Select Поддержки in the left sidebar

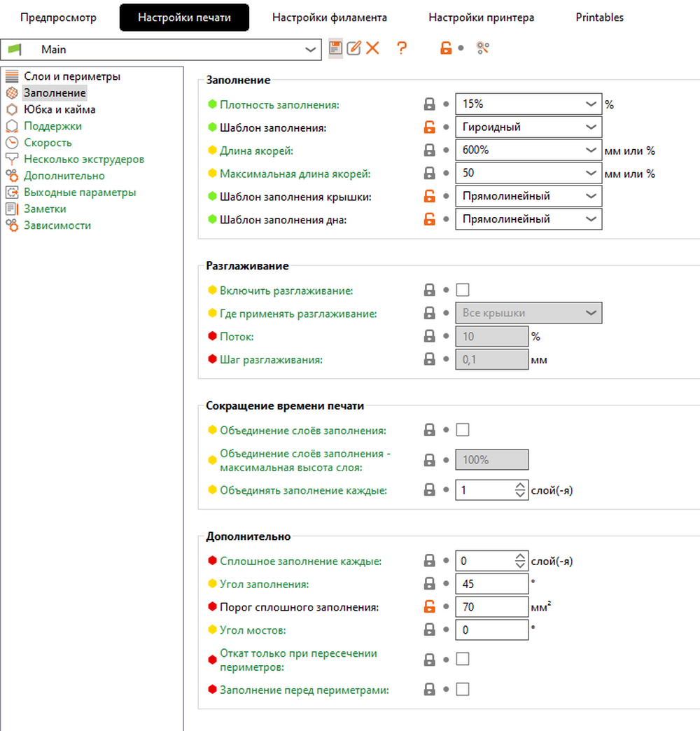click(x=52, y=126)
